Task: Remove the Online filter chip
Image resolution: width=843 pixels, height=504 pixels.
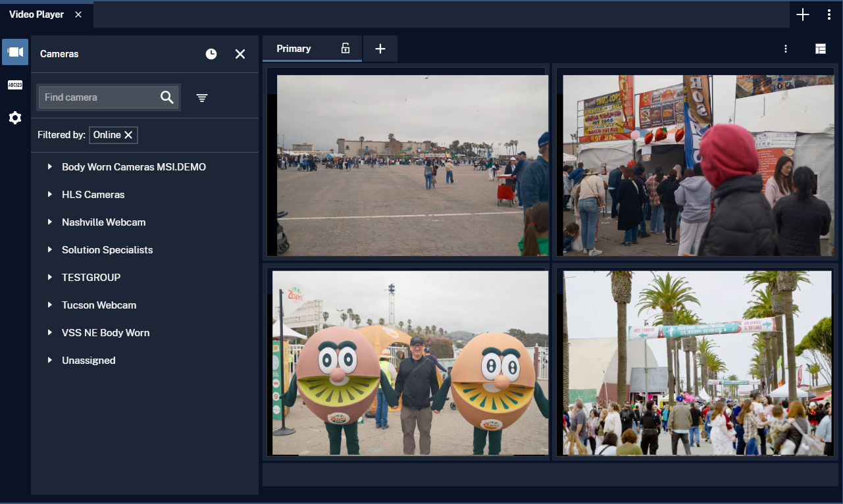Action: (x=129, y=135)
